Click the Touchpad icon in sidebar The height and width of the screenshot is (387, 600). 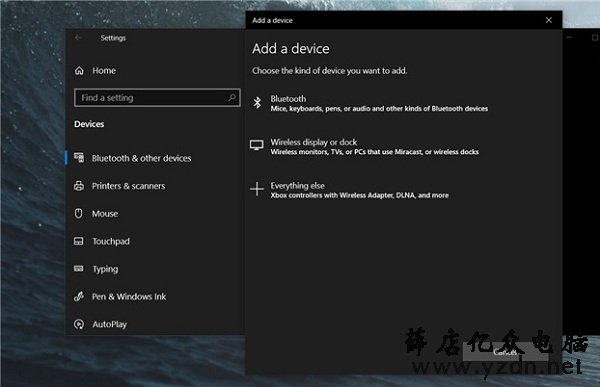pos(78,241)
